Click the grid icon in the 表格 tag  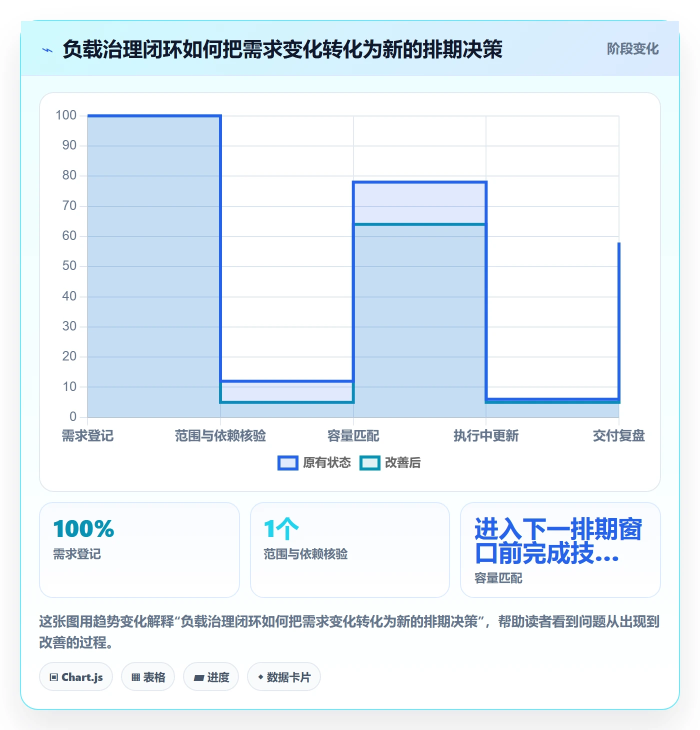(135, 677)
